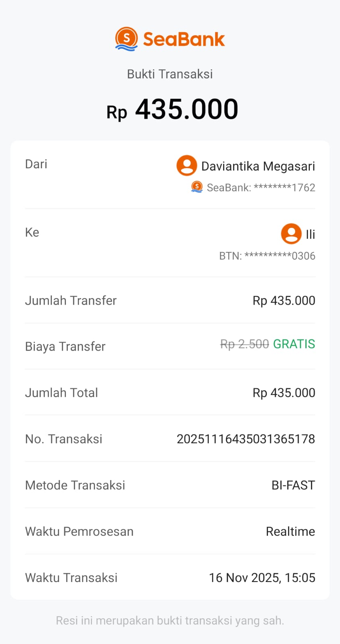Tap the masked SeaBank account ending 1762

261,188
